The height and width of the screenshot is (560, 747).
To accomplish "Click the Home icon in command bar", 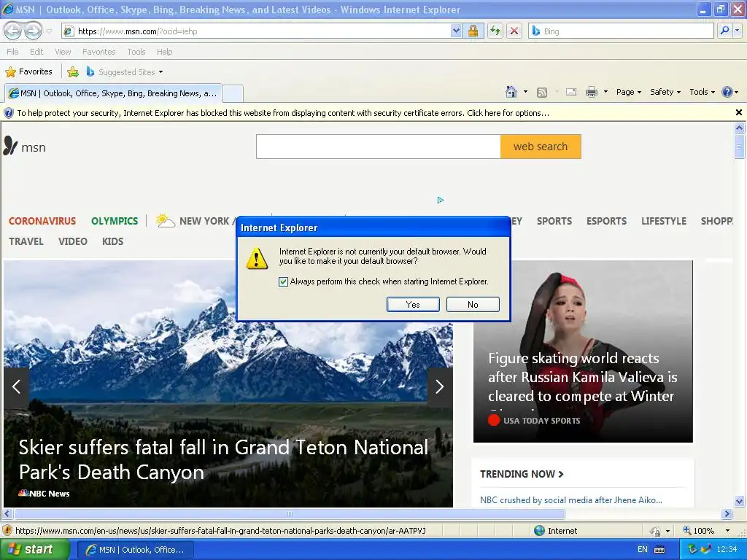I will 511,92.
